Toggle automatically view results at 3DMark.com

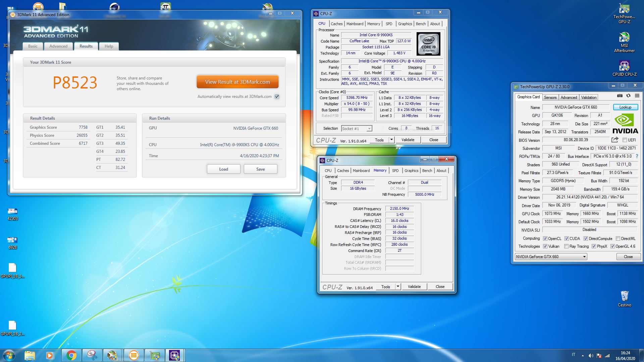[277, 97]
